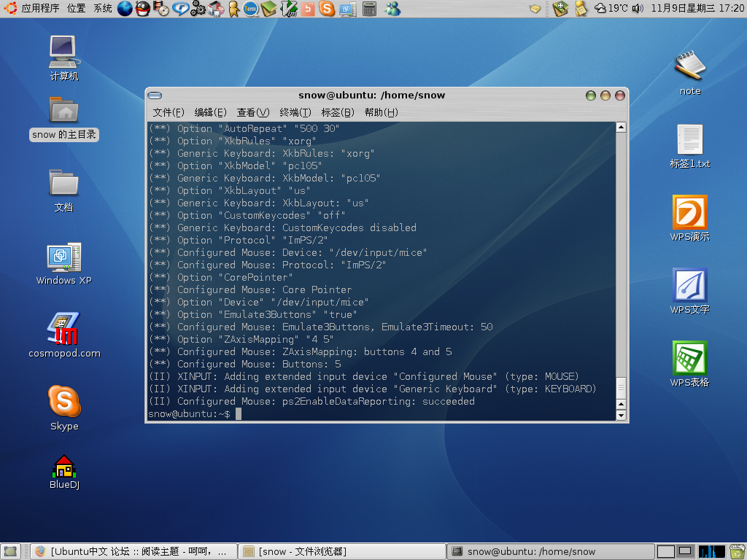
Task: Click the terminal scrollbar thumb handle
Action: tap(621, 388)
